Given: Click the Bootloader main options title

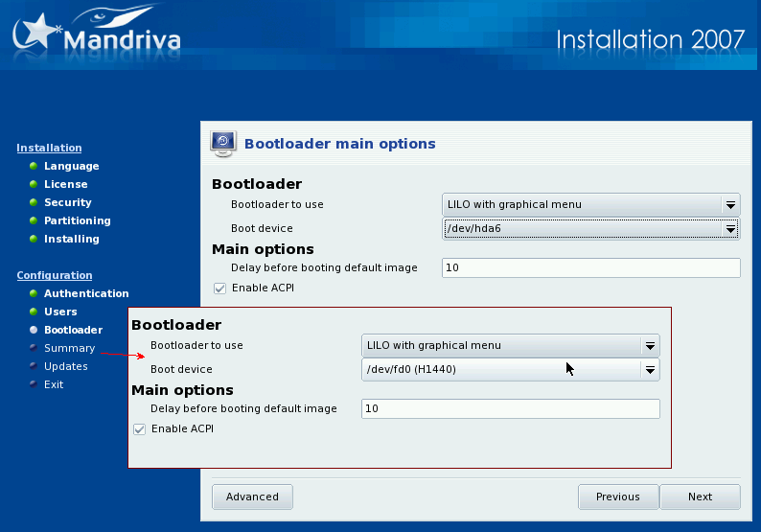Looking at the screenshot, I should click(339, 144).
